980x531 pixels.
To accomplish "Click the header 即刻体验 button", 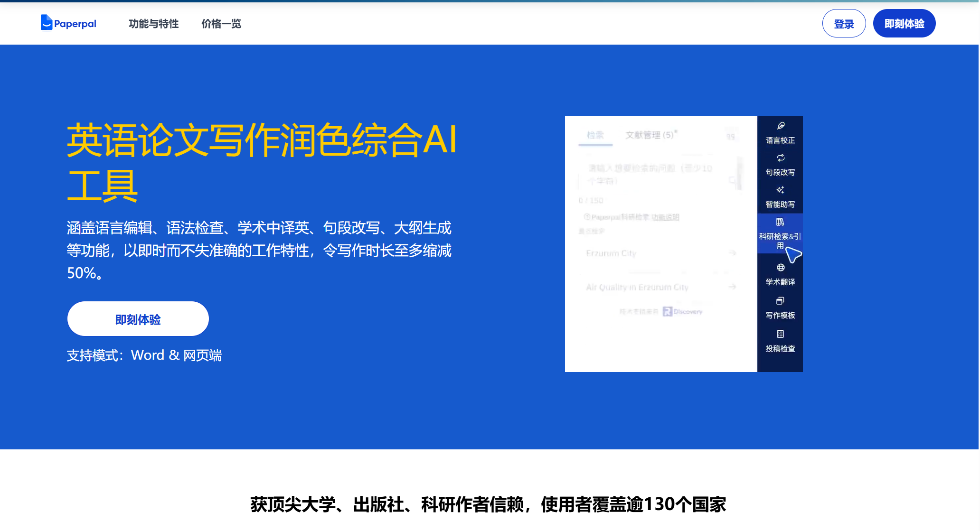I will pyautogui.click(x=904, y=24).
